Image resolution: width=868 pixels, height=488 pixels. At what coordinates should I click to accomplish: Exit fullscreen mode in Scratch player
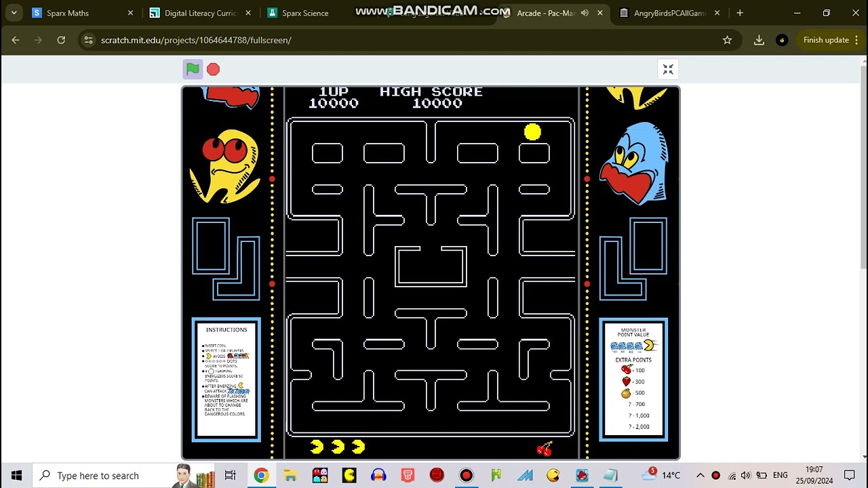[668, 69]
